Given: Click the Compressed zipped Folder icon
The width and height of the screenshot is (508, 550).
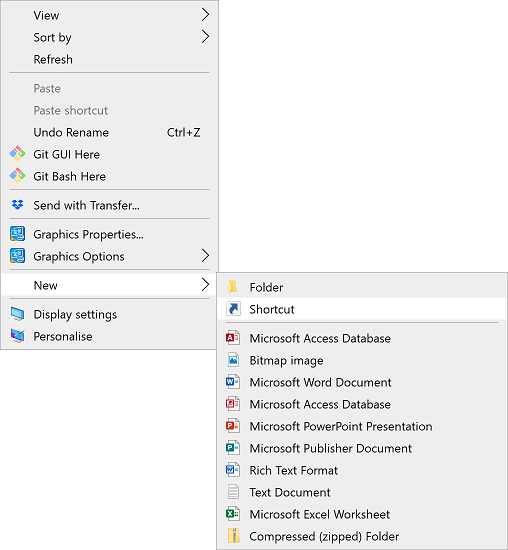Looking at the screenshot, I should [x=234, y=536].
